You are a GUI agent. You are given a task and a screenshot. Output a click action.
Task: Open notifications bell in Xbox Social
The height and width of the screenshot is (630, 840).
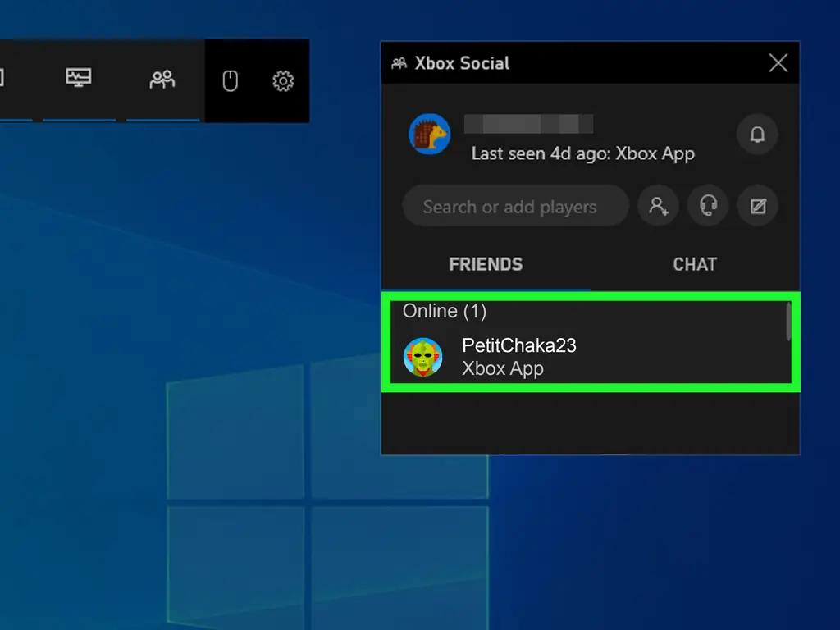coord(757,134)
